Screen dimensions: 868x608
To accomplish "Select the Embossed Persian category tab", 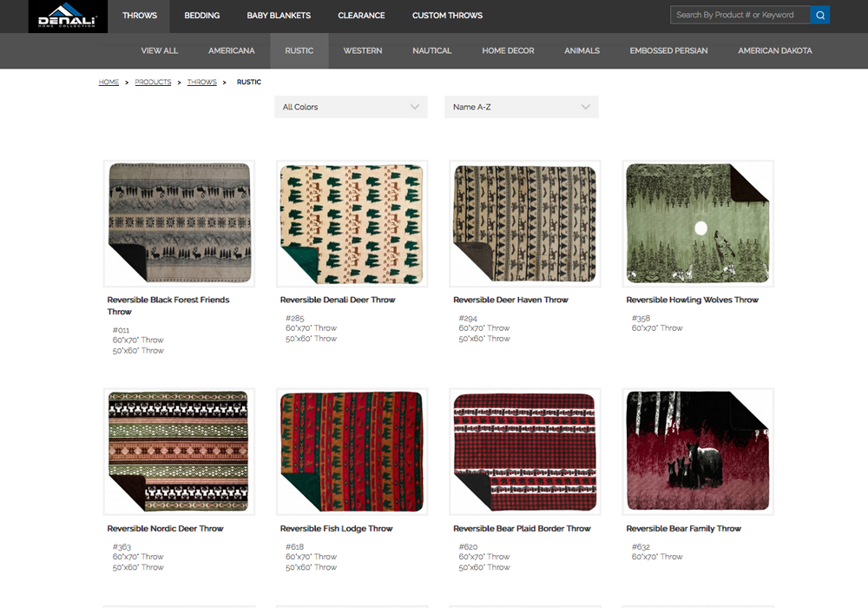I will pos(668,50).
